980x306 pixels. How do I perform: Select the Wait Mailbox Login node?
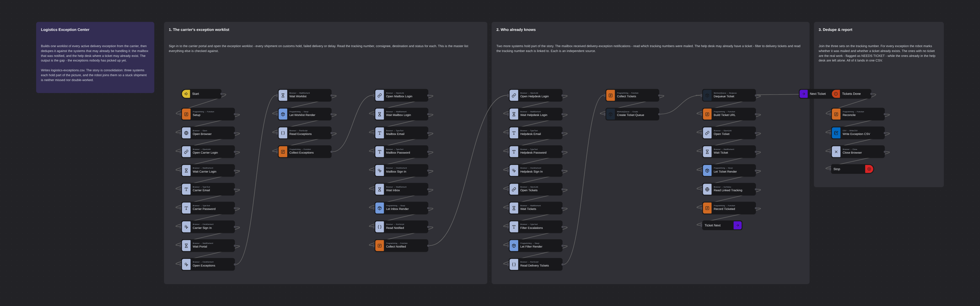[401, 114]
